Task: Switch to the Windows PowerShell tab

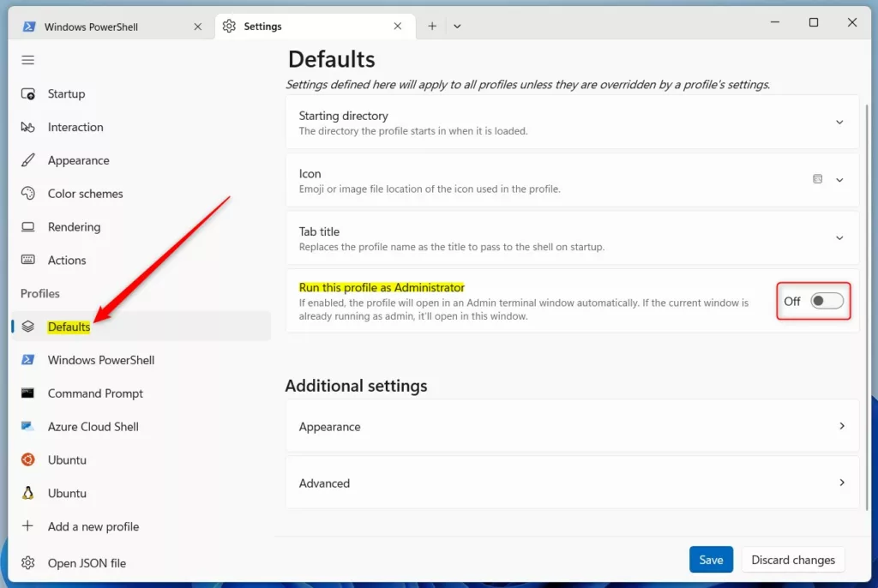Action: pyautogui.click(x=112, y=27)
